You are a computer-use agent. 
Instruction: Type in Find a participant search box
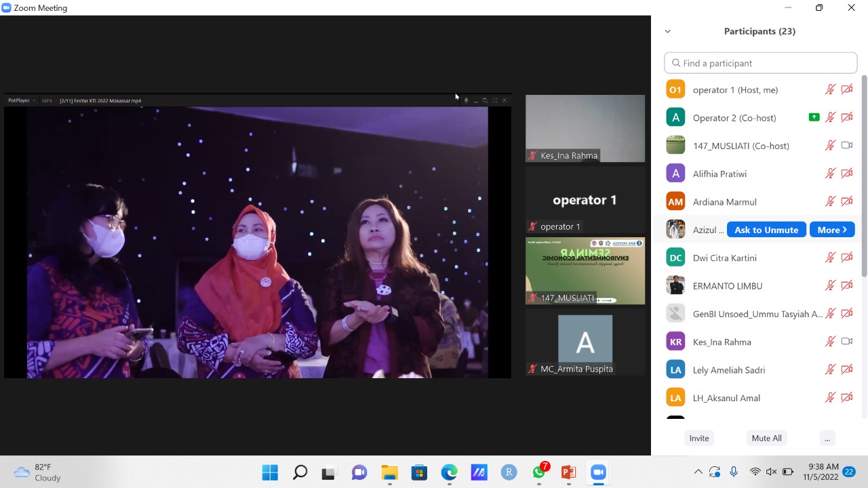point(761,63)
